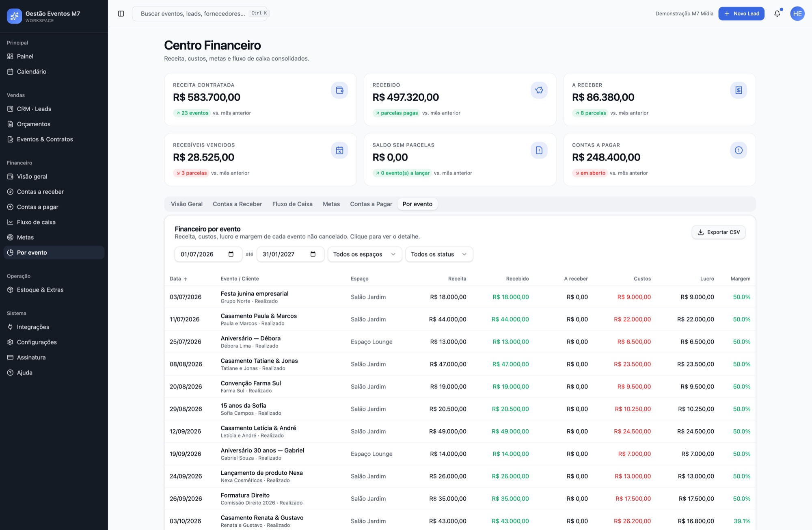Open the calendar picker for end date 31/01/2027
Viewport: 812px width, 530px height.
pyautogui.click(x=313, y=254)
